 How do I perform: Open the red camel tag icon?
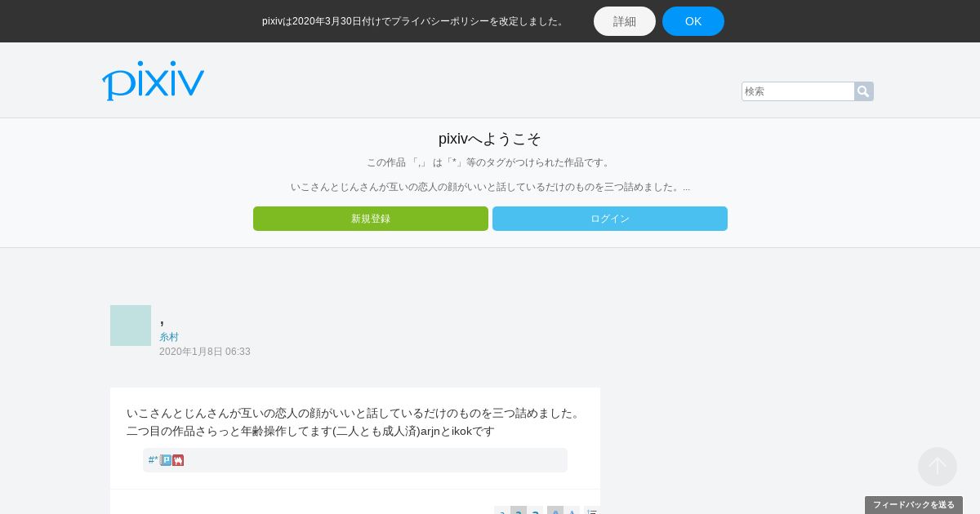178,460
